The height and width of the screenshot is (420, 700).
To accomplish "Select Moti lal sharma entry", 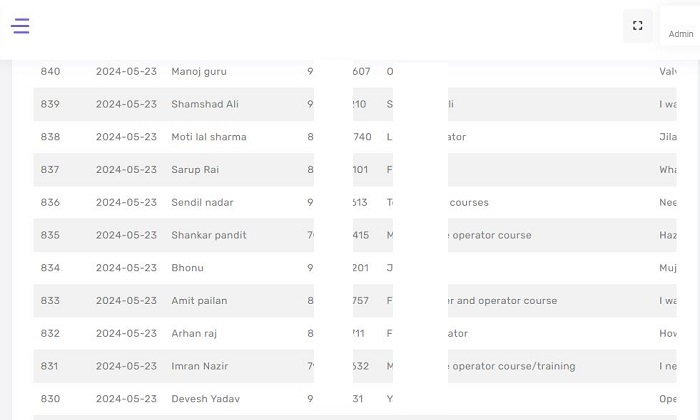I will pos(209,137).
